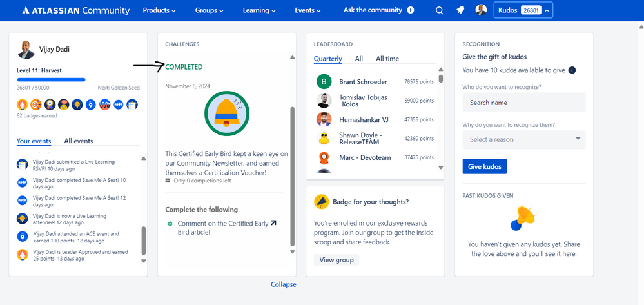Click RSVP icon beside 'Save Me A Seat! 12 days ago'
The height and width of the screenshot is (305, 644).
tap(22, 200)
